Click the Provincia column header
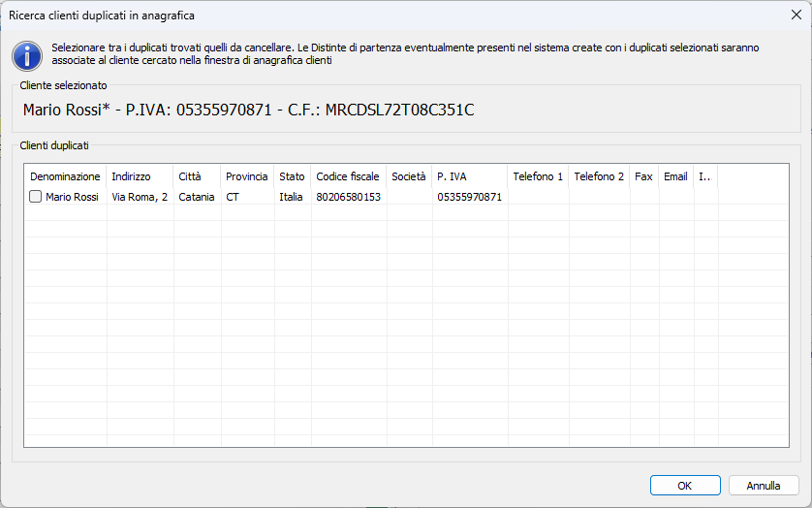 pos(246,176)
